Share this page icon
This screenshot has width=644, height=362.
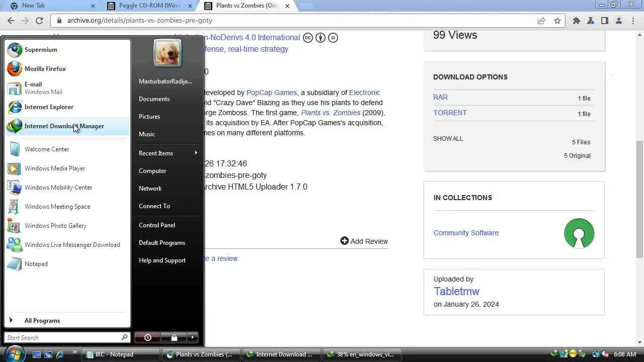tap(541, 21)
